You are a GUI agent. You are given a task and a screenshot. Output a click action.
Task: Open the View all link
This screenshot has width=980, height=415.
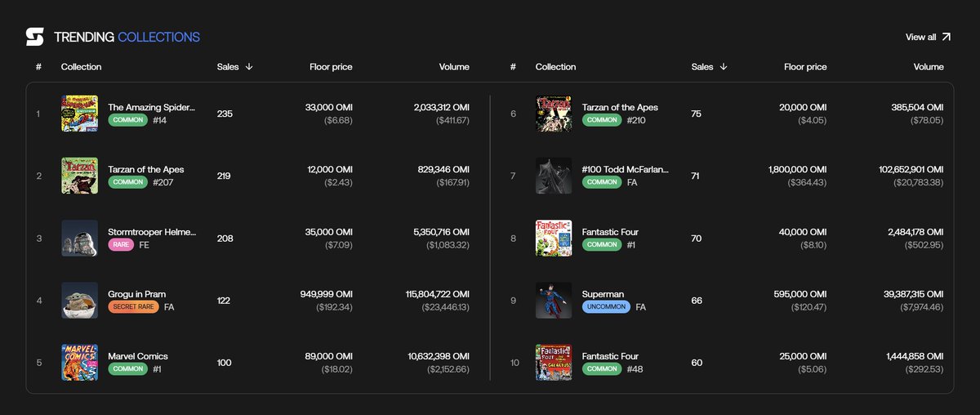pyautogui.click(x=920, y=37)
